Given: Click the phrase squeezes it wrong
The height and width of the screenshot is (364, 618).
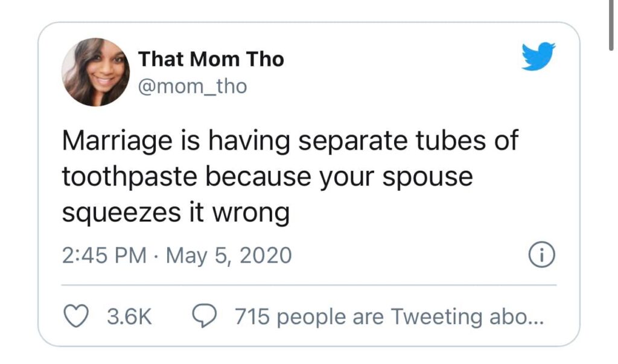Looking at the screenshot, I should 176,211.
